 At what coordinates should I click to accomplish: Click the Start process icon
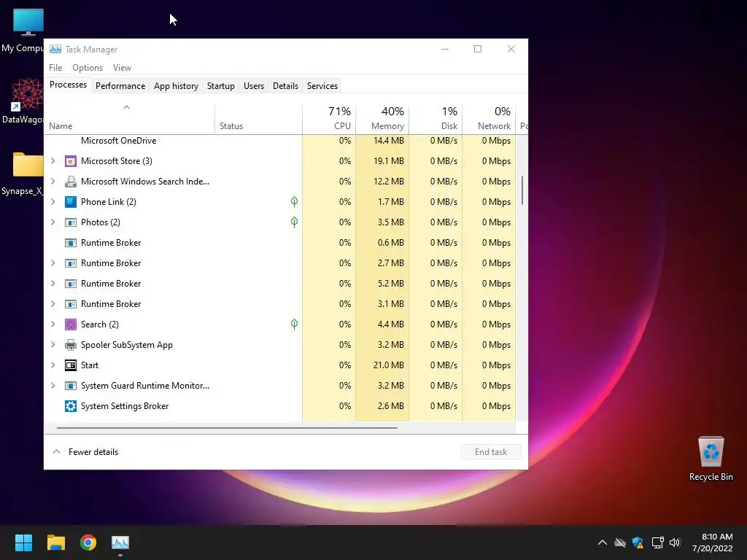[71, 365]
